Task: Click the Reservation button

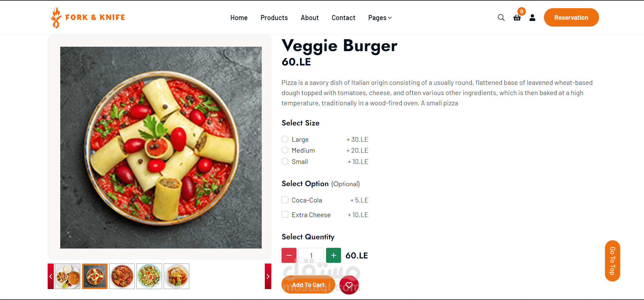Action: pos(571,17)
